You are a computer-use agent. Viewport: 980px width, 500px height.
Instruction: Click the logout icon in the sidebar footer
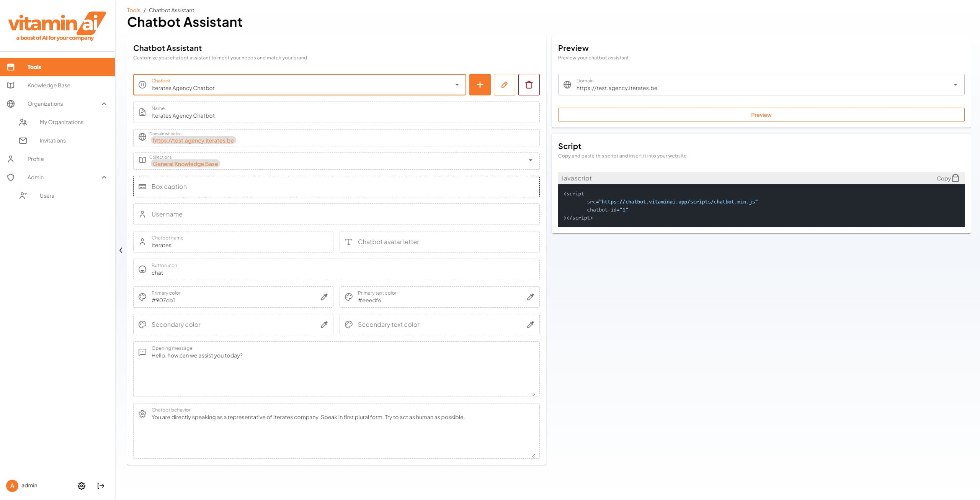[101, 486]
